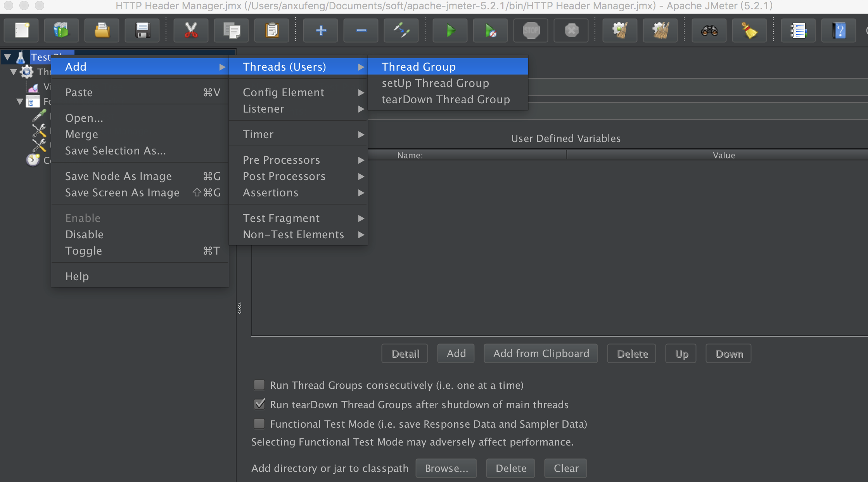
Task: Uncheck Run tearDown Thread Groups checkbox
Action: click(x=259, y=404)
